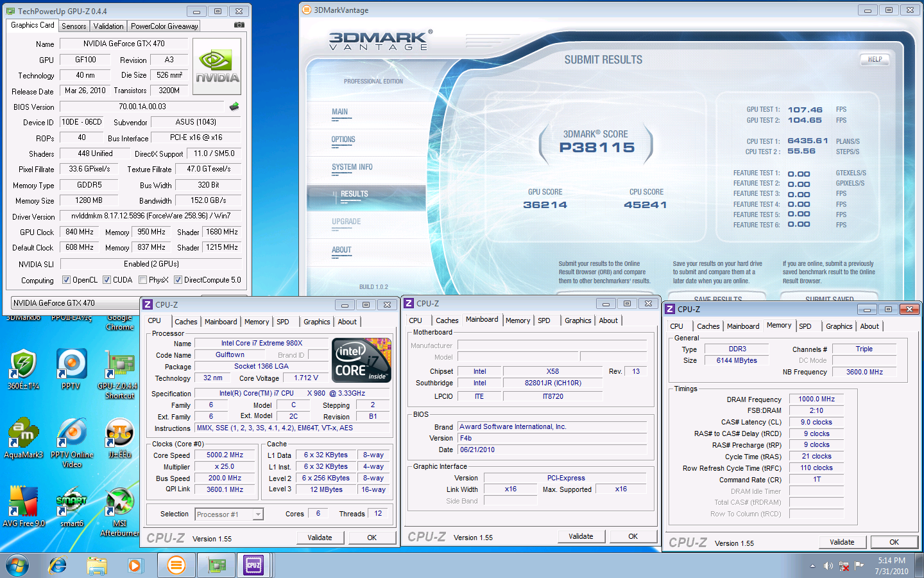Image resolution: width=924 pixels, height=578 pixels.
Task: Switch to the GPU-Z taskbar button
Action: 217,565
